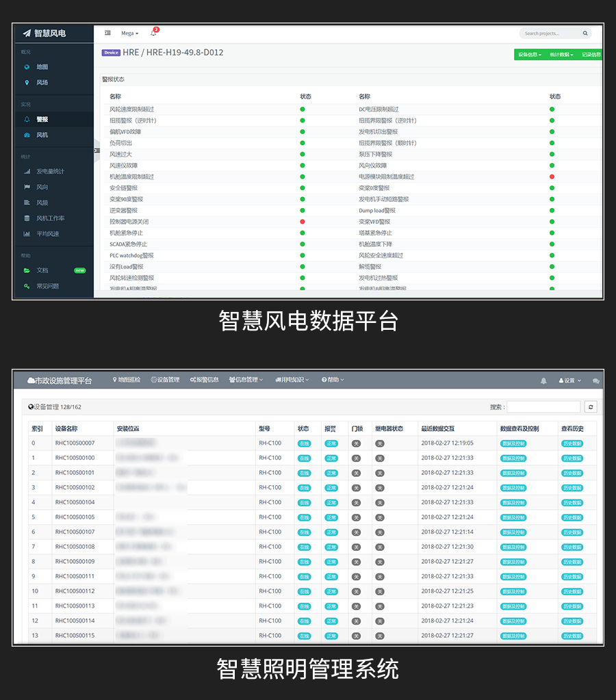Open 发电量统计 chart item in sidebar

coord(27,171)
